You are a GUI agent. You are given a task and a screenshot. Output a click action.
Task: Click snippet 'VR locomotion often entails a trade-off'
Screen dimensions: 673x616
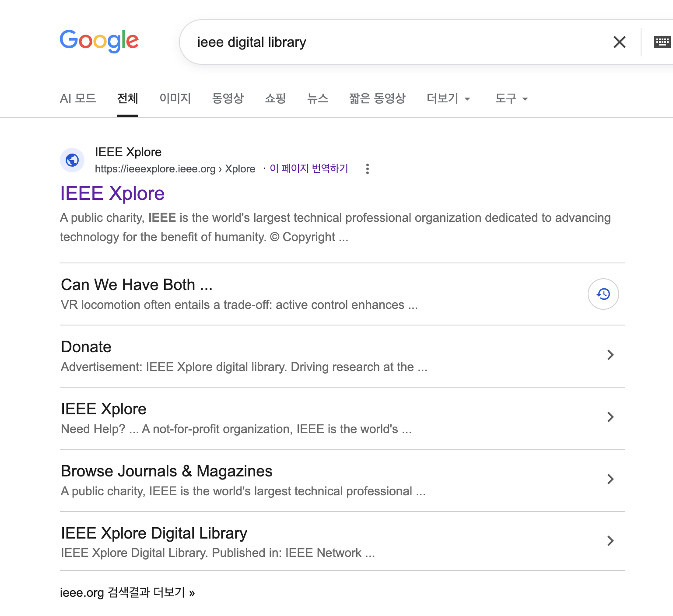(239, 305)
